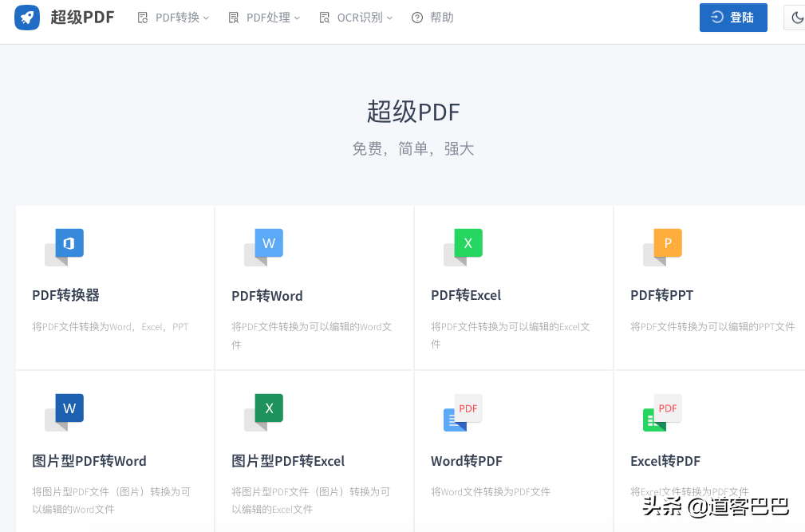The image size is (805, 532).
Task: Open the 帮助 menu item
Action: pos(432,18)
